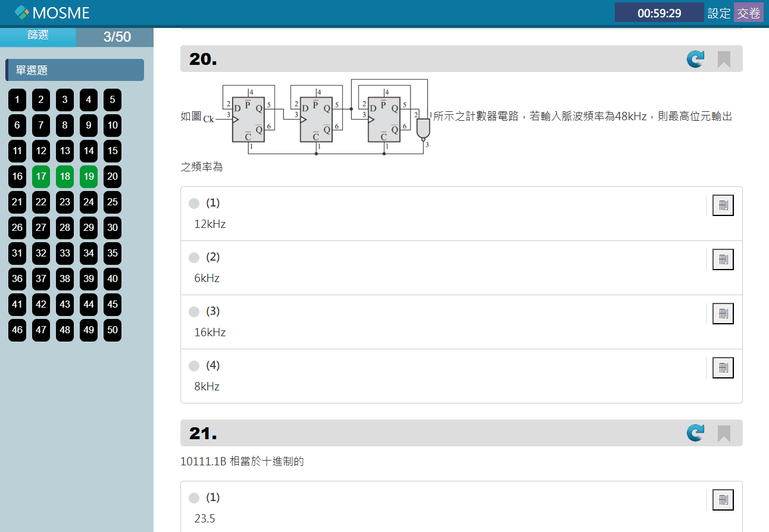769x532 pixels.
Task: Jump to question 17 in the navigator
Action: [41, 177]
